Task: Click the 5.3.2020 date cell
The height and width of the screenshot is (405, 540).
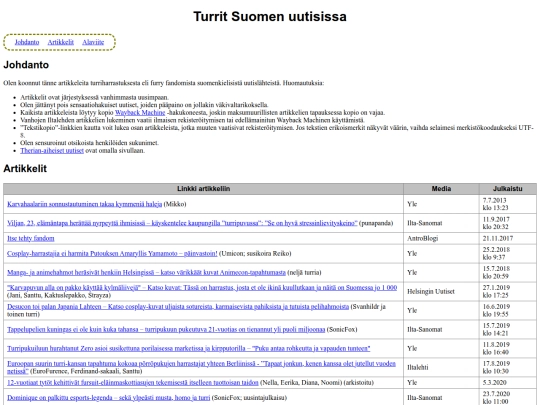Action: 508,382
